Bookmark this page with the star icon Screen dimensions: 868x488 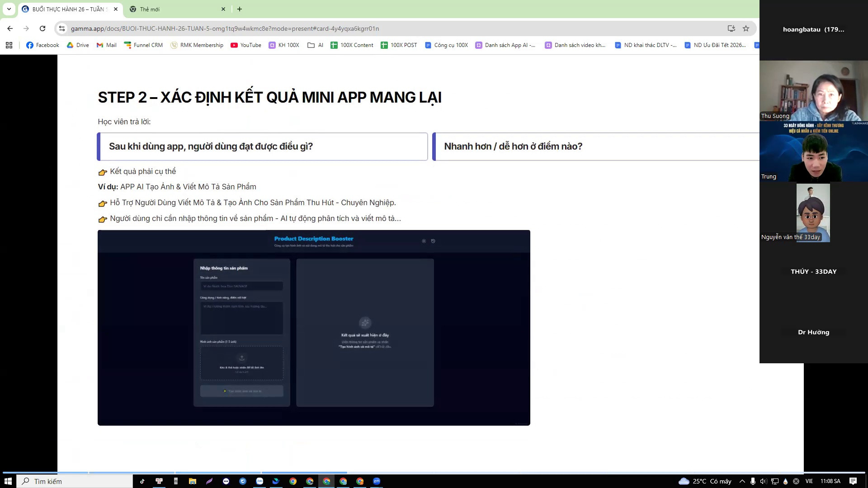pyautogui.click(x=746, y=28)
